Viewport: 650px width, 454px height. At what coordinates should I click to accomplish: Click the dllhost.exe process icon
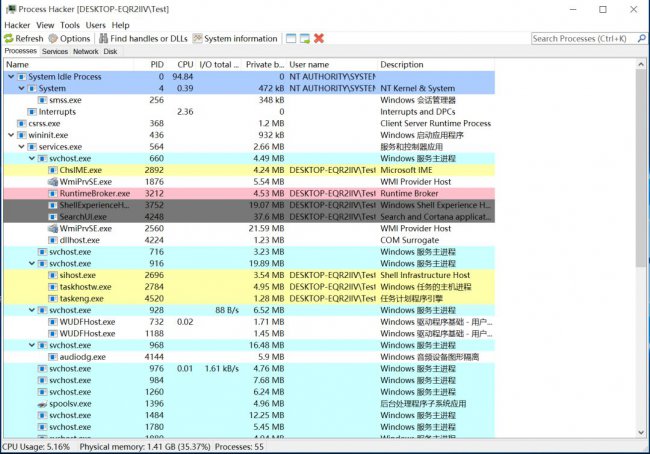(53, 240)
